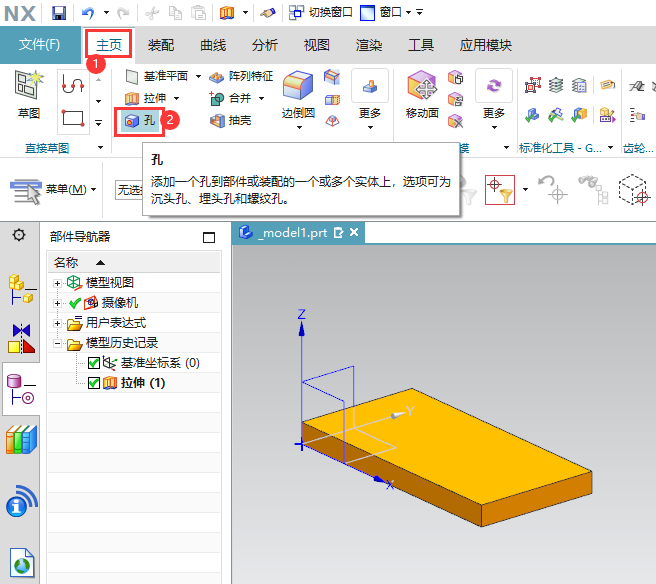Select the Extrude (1) feature row
Viewport: 656px width, 584px height.
[134, 383]
